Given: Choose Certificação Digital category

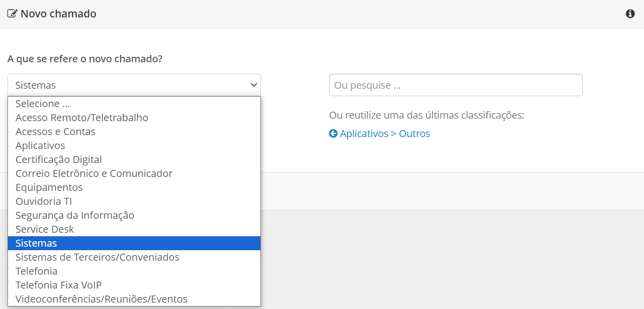Looking at the screenshot, I should [x=58, y=159].
